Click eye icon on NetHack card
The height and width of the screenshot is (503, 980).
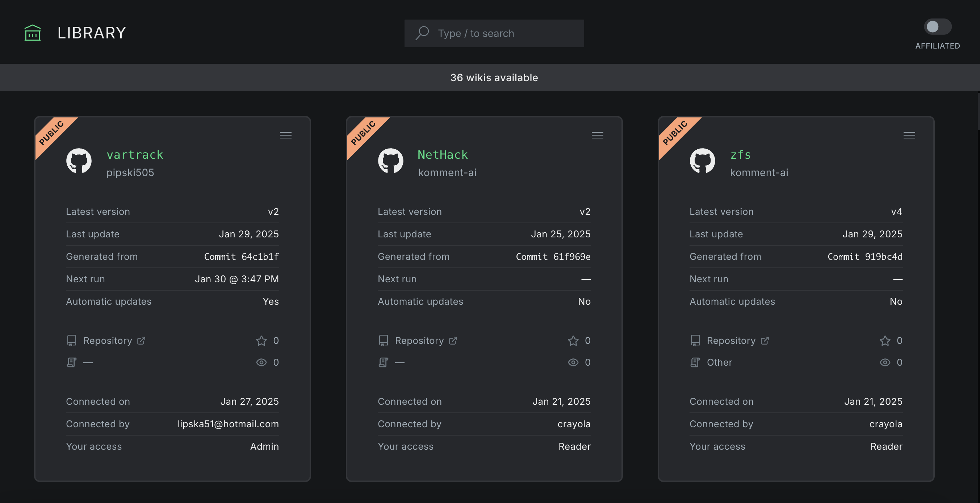pyautogui.click(x=573, y=361)
